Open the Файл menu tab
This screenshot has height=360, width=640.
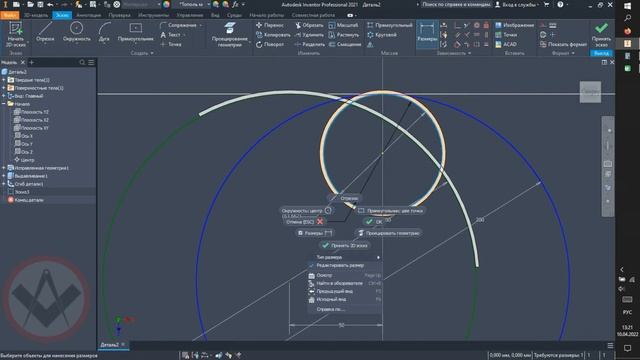(10, 15)
